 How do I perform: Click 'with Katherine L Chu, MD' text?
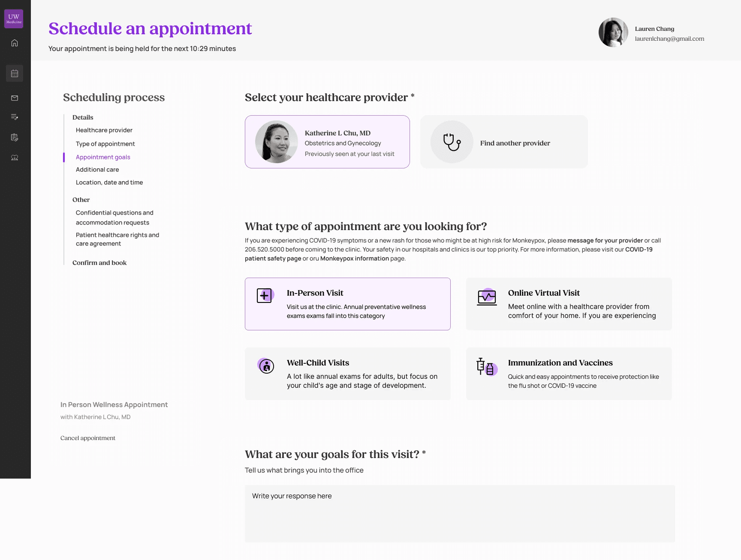[96, 417]
